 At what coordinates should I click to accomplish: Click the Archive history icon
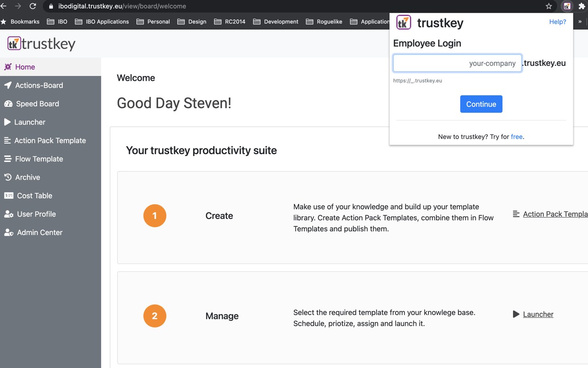pyautogui.click(x=8, y=177)
